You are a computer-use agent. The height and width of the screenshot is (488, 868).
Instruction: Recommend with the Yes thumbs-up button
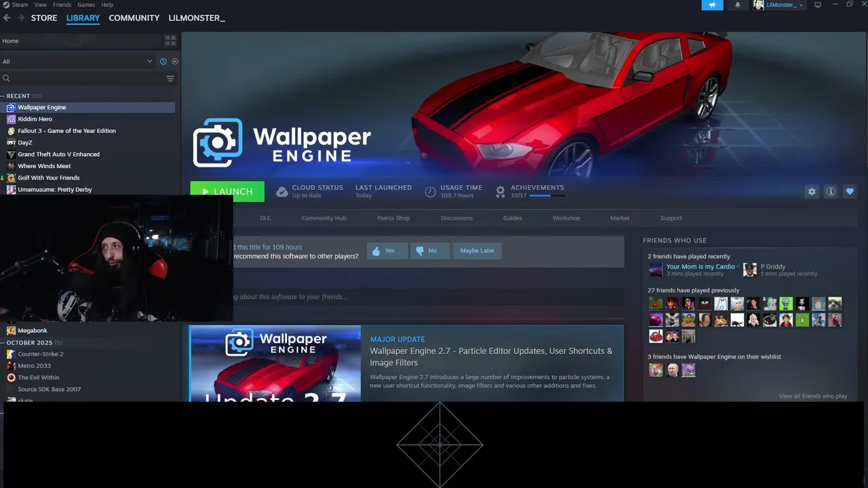pyautogui.click(x=387, y=251)
